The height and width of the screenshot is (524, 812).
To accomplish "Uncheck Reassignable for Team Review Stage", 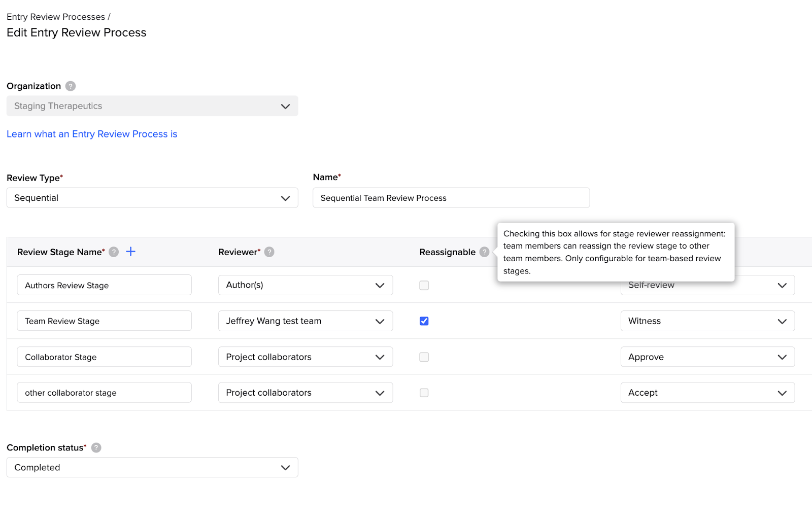I will point(424,321).
